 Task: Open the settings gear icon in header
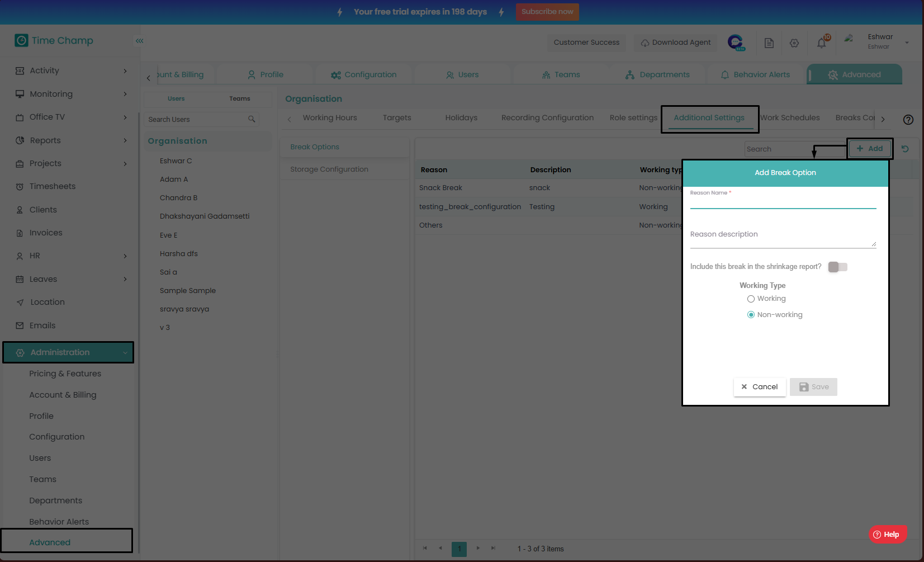point(794,43)
